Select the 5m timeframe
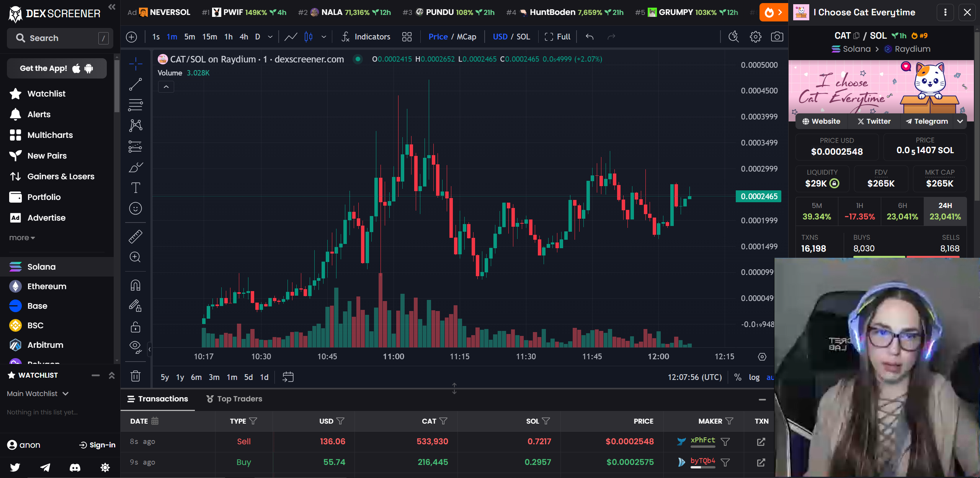This screenshot has height=478, width=980. point(189,37)
